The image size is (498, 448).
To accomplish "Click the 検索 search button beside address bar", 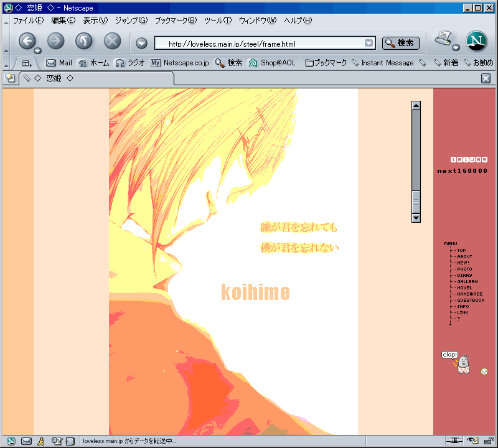I will (401, 43).
